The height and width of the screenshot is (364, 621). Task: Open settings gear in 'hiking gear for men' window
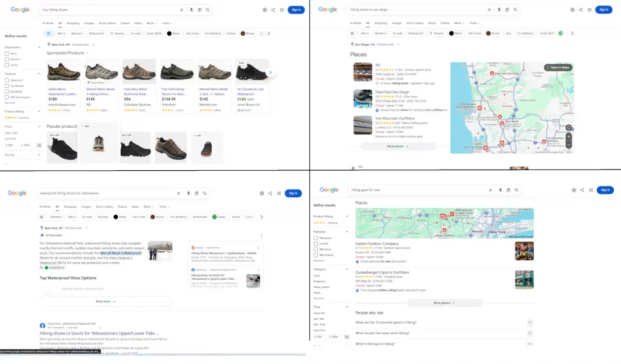[574, 190]
